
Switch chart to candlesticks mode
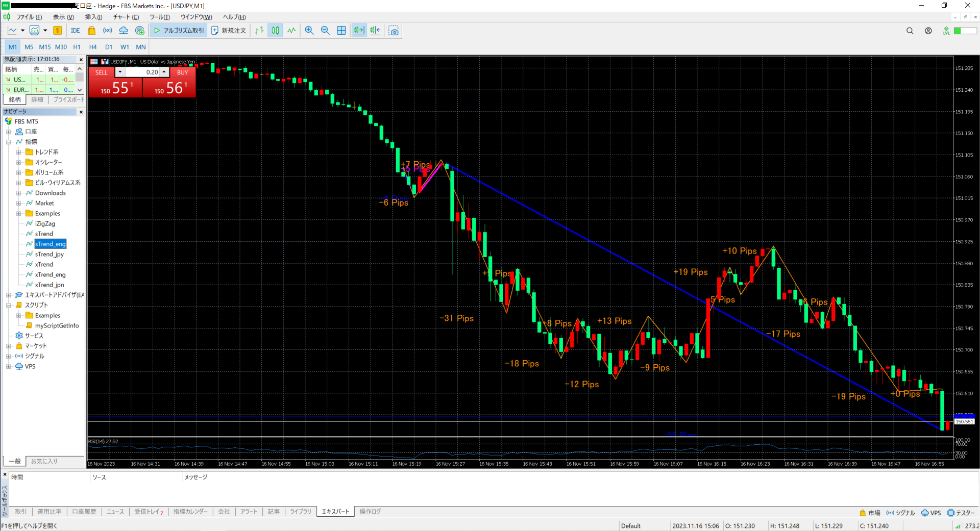[x=275, y=31]
